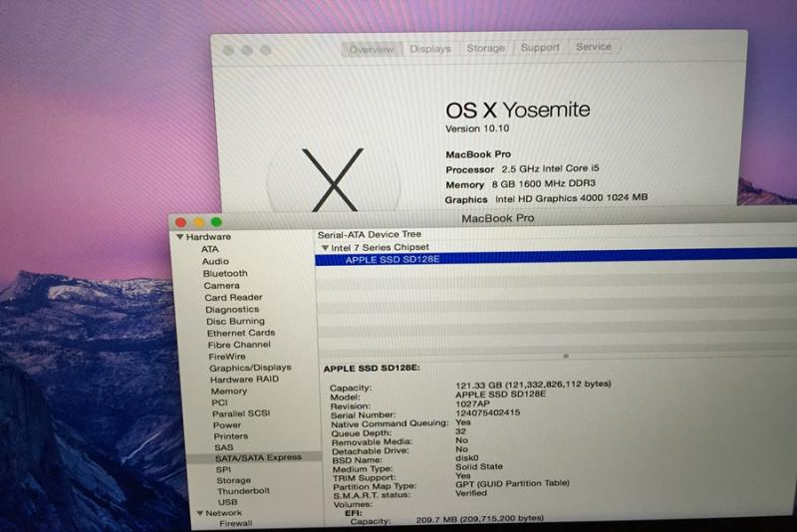
Task: Switch to the Overview tab
Action: pos(372,49)
